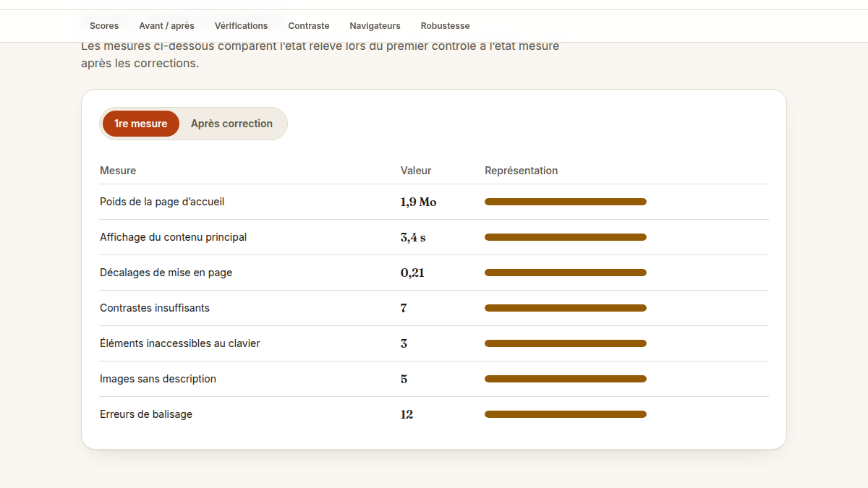The height and width of the screenshot is (488, 868).
Task: Click the bar for Décalages de mise en page
Action: coord(566,273)
